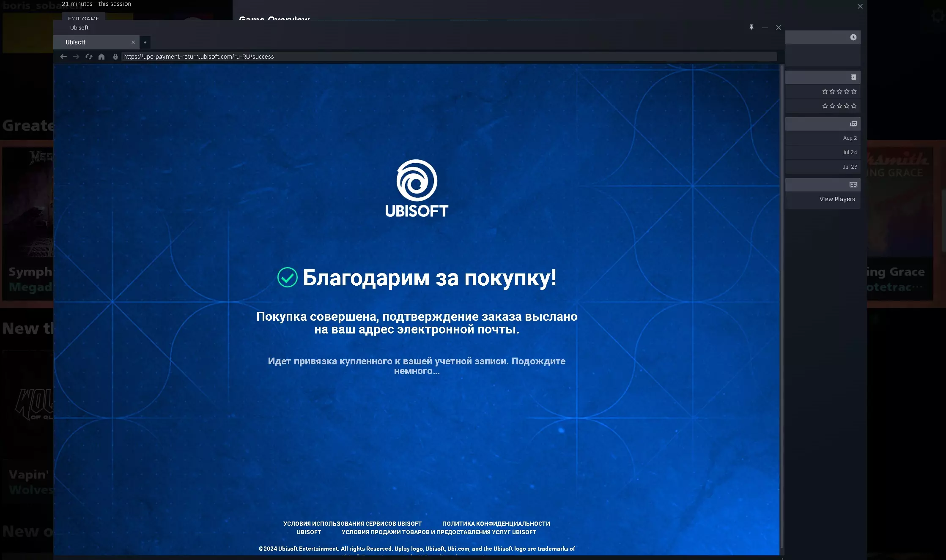Screen dimensions: 946x560
Task: Close the Ubisoft browser tab
Action: click(133, 42)
